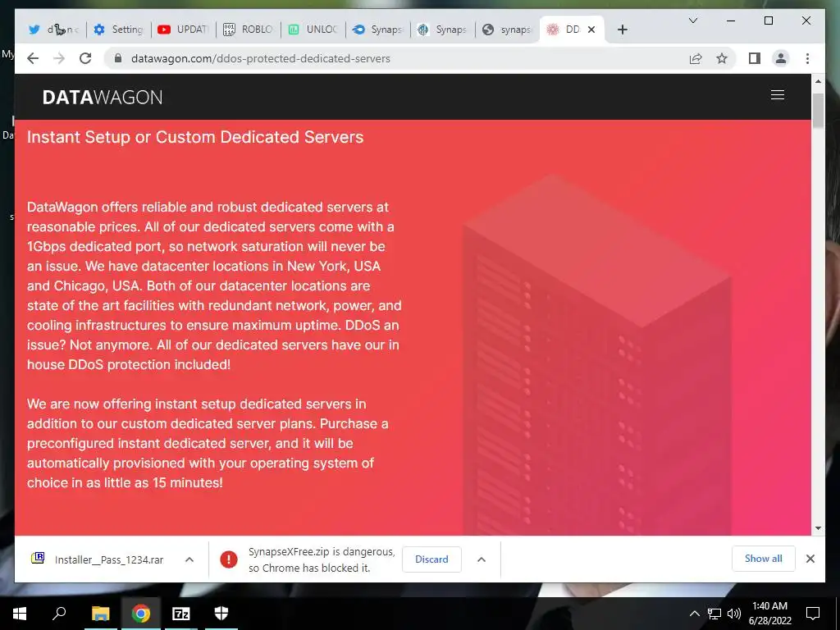840x630 pixels.
Task: Click the 'Instant Setup or Custom Dedicated Servers' heading
Action: (195, 137)
